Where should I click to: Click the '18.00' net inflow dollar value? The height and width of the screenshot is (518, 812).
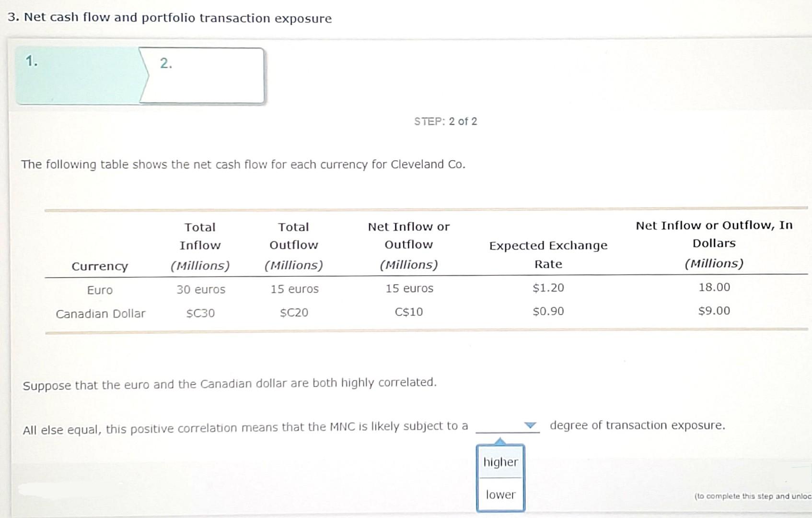tap(714, 287)
